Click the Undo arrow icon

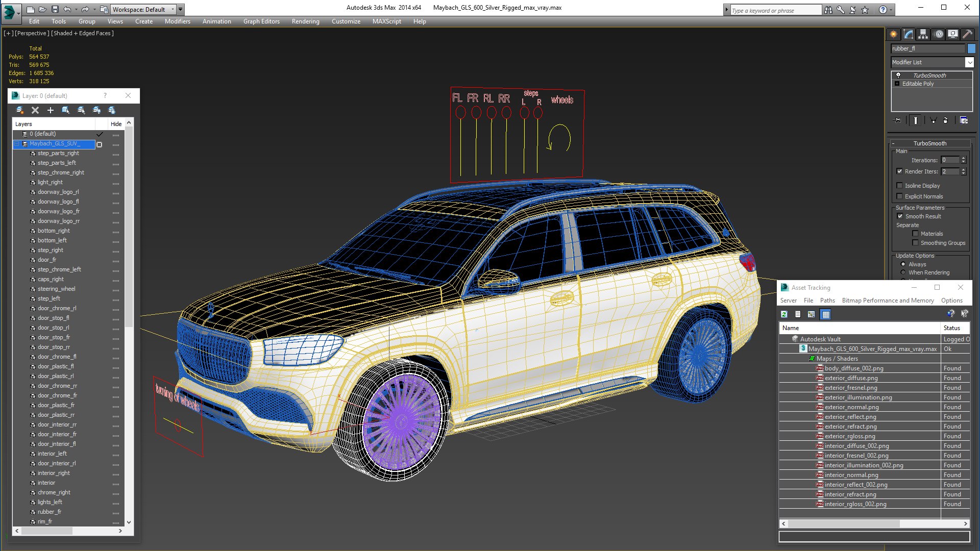tap(67, 9)
